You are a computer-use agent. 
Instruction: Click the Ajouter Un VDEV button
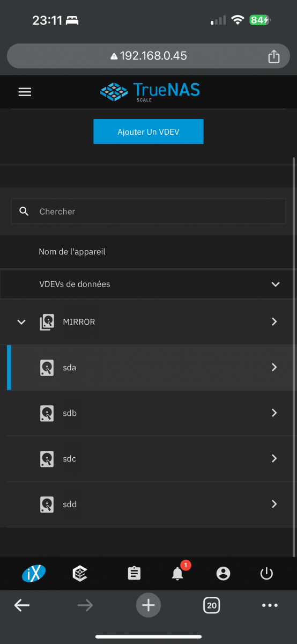point(148,131)
